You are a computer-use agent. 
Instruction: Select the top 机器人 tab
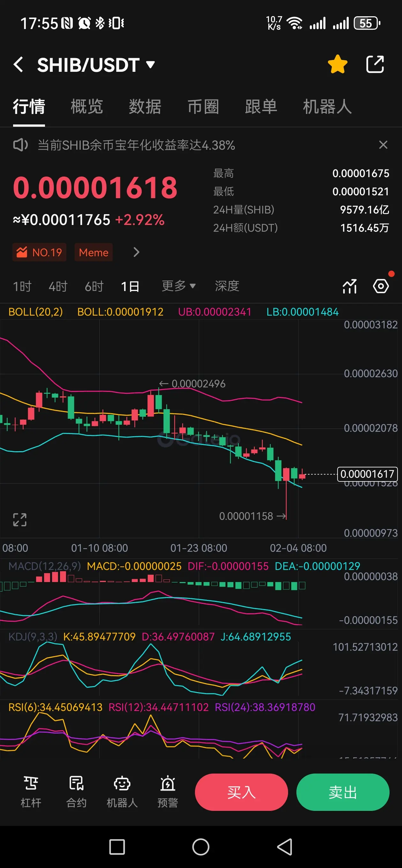(x=327, y=107)
